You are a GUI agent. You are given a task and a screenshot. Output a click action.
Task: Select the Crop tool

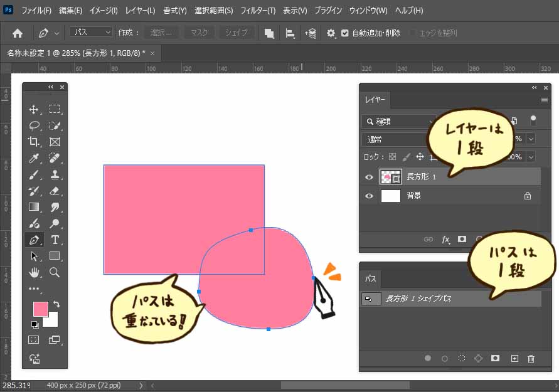coord(34,142)
